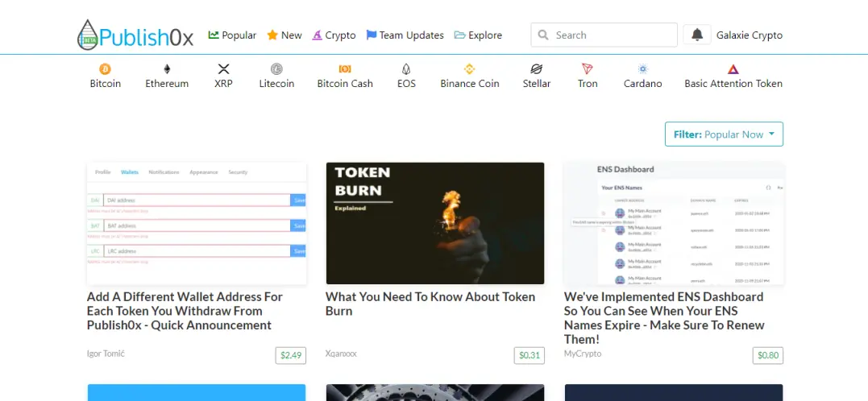The image size is (868, 401).
Task: Select the Stellar icon
Action: pyautogui.click(x=537, y=69)
